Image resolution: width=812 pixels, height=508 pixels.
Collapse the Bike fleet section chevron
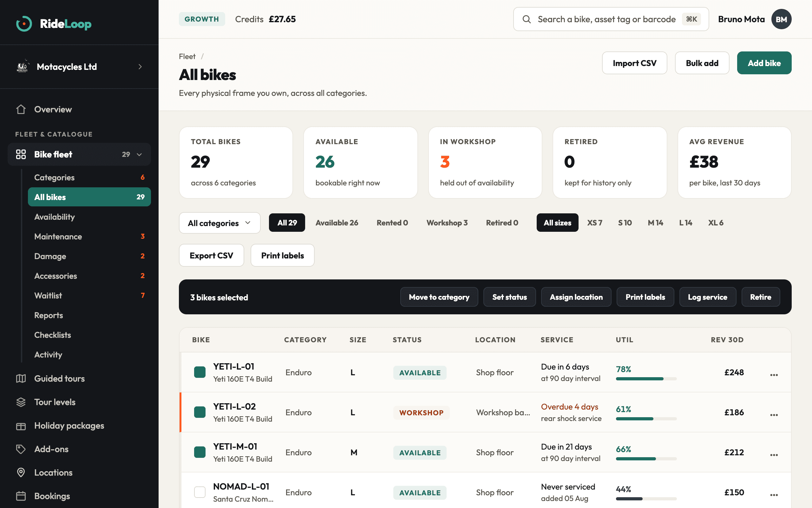tap(139, 155)
